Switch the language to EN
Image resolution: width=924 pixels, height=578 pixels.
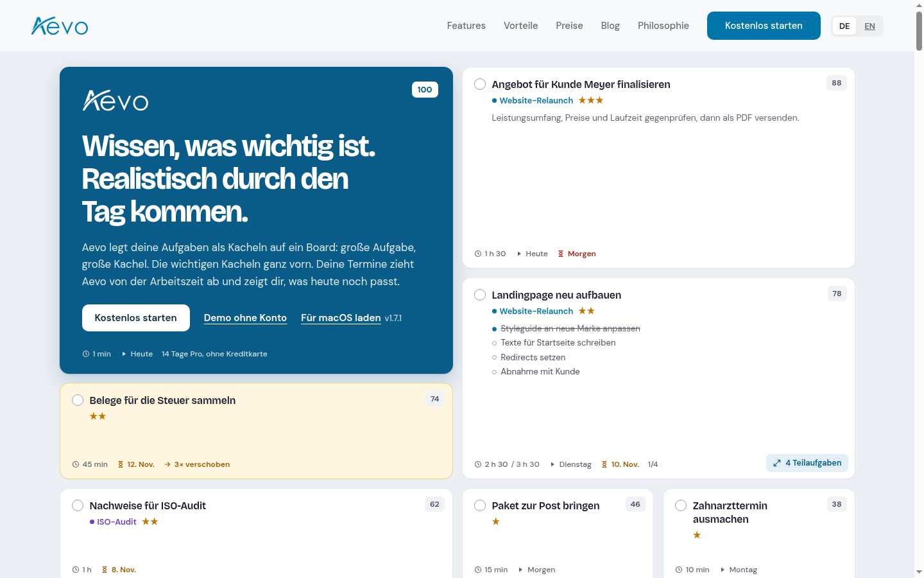point(870,26)
